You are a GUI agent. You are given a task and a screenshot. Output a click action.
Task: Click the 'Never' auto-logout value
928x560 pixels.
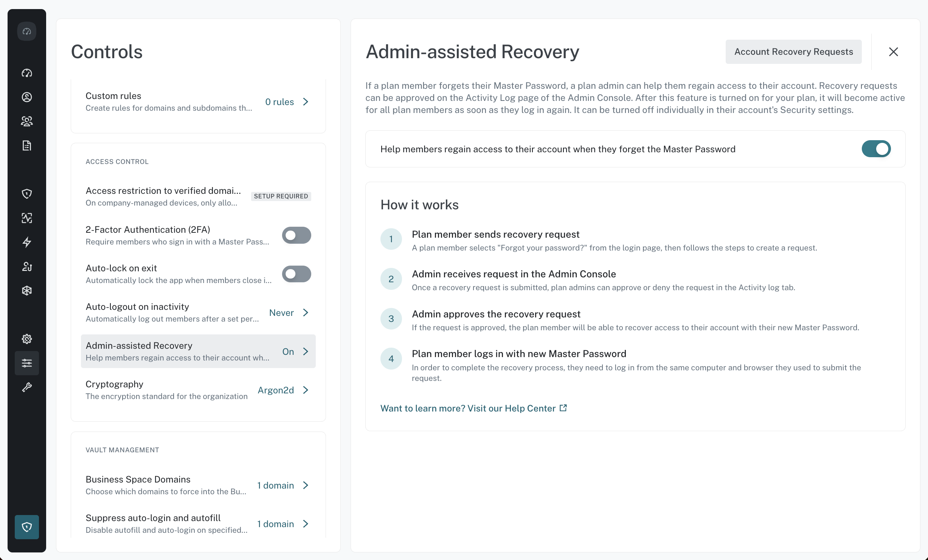pos(281,313)
